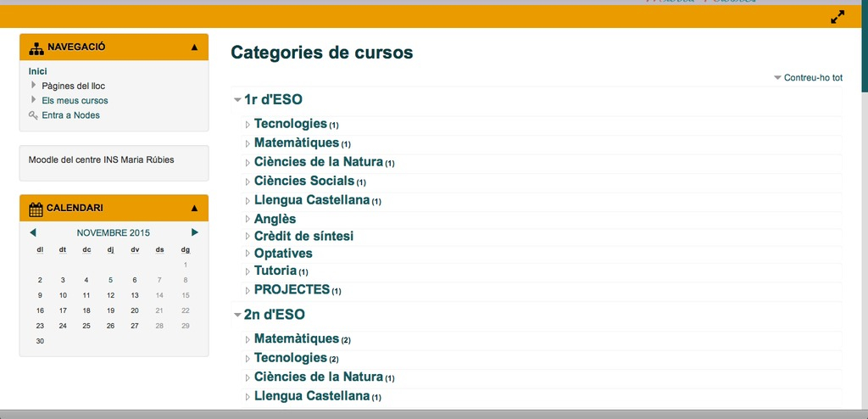Viewport: 868px width, 419px height.
Task: Select day 5 in the calendar
Action: pos(110,280)
